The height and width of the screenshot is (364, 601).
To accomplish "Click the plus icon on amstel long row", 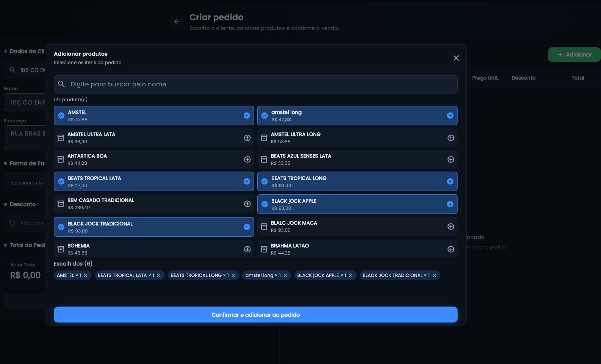I will (x=450, y=116).
